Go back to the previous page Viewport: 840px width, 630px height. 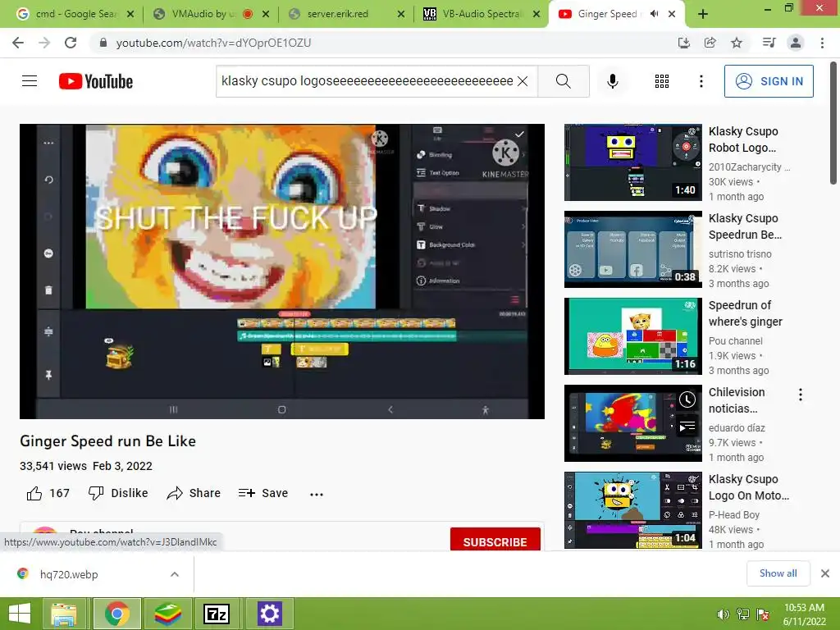pyautogui.click(x=18, y=43)
